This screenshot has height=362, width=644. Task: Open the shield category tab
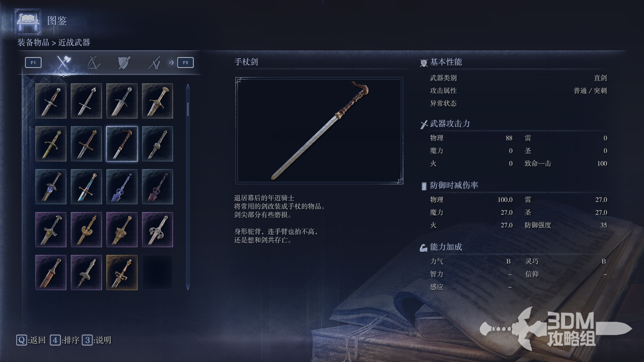click(x=124, y=63)
